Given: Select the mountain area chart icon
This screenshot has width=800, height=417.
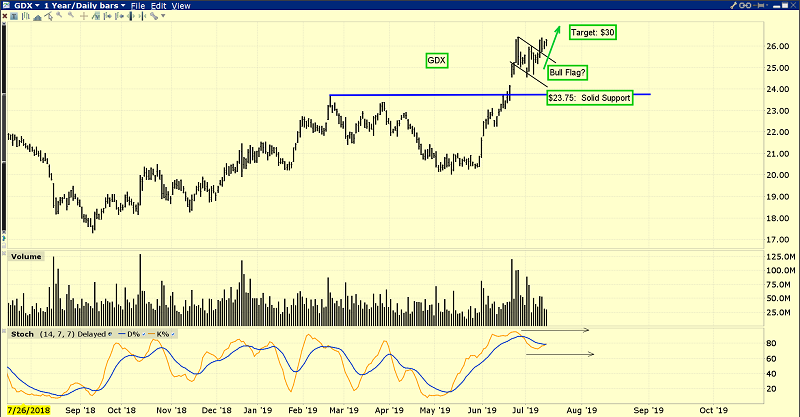Looking at the screenshot, I should [x=37, y=17].
